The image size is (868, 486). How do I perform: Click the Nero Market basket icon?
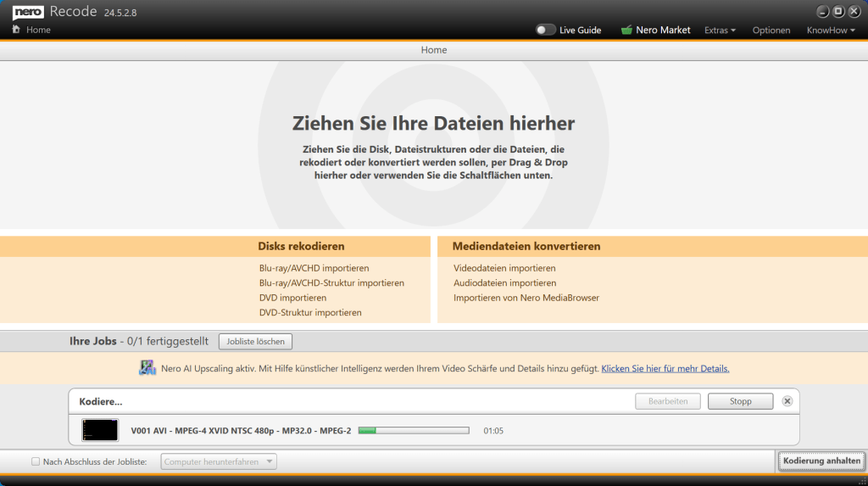(x=626, y=30)
